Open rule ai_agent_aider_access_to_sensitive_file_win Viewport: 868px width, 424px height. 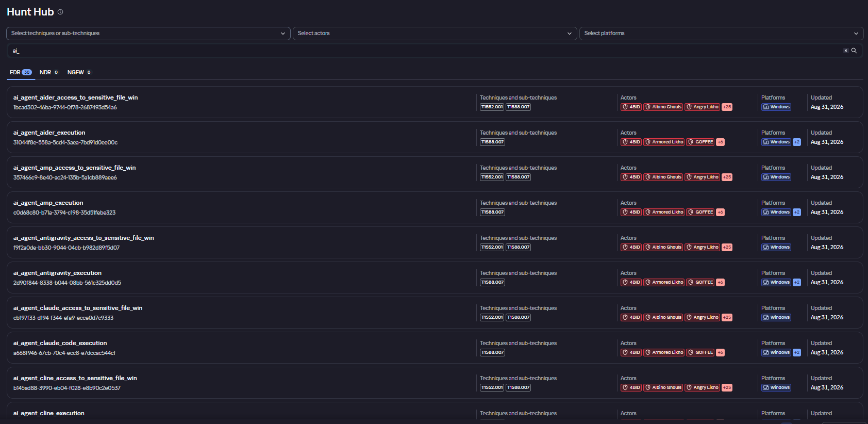point(76,97)
